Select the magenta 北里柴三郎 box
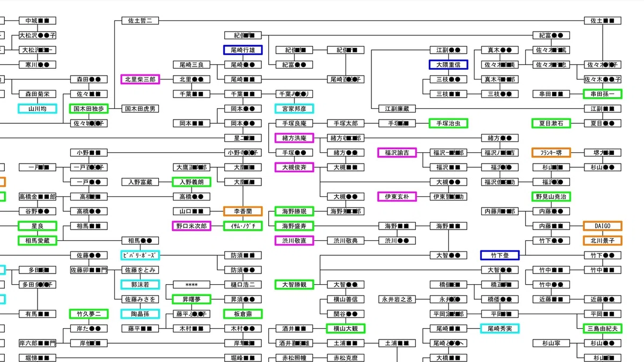The image size is (644, 362). pyautogui.click(x=140, y=79)
